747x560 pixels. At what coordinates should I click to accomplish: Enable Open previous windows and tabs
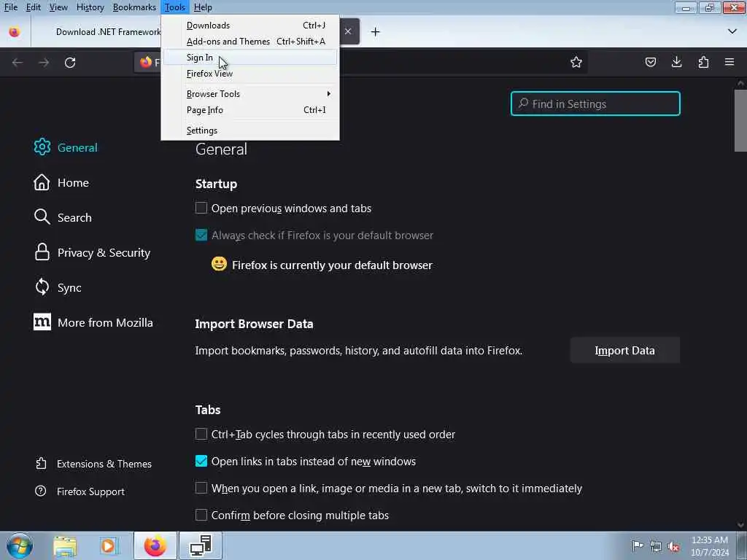(x=201, y=208)
